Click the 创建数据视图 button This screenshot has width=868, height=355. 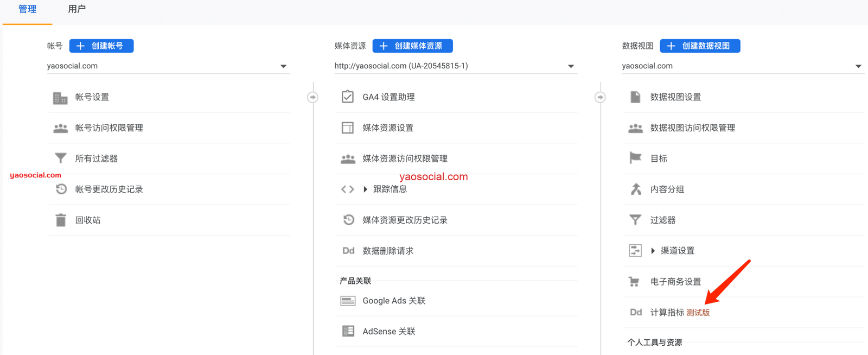700,46
